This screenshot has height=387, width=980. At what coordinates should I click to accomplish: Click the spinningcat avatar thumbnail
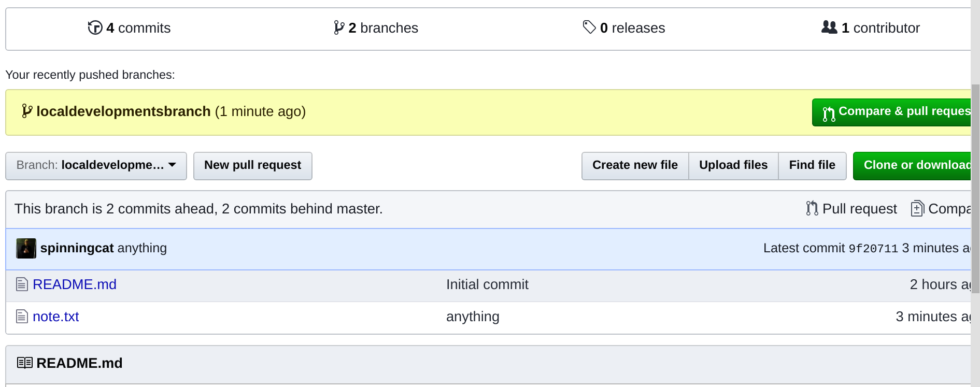[26, 248]
